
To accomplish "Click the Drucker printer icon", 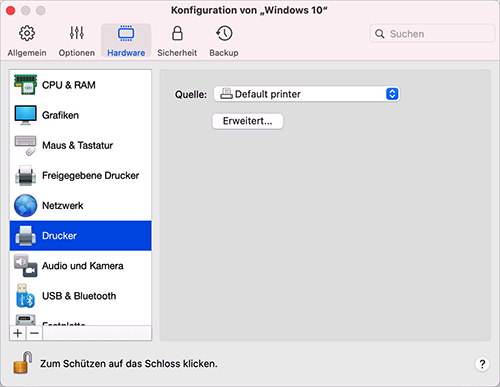I will pos(25,236).
